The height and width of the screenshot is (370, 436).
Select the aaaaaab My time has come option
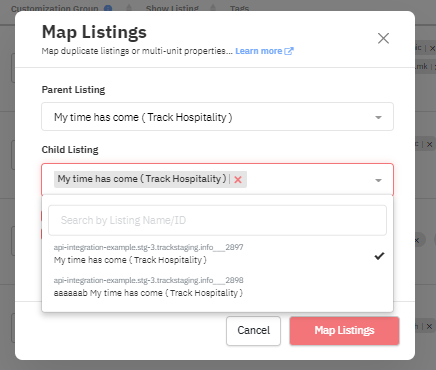tap(217, 287)
